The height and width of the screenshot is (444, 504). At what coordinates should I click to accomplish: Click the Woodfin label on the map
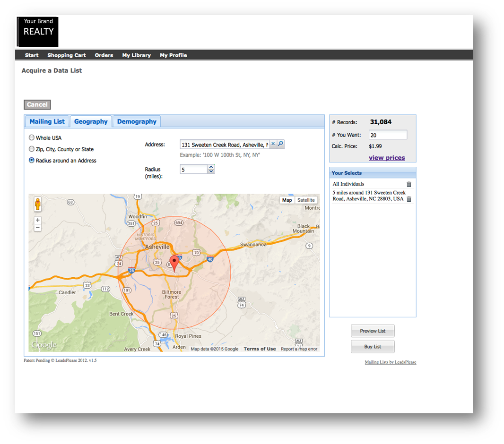[138, 217]
